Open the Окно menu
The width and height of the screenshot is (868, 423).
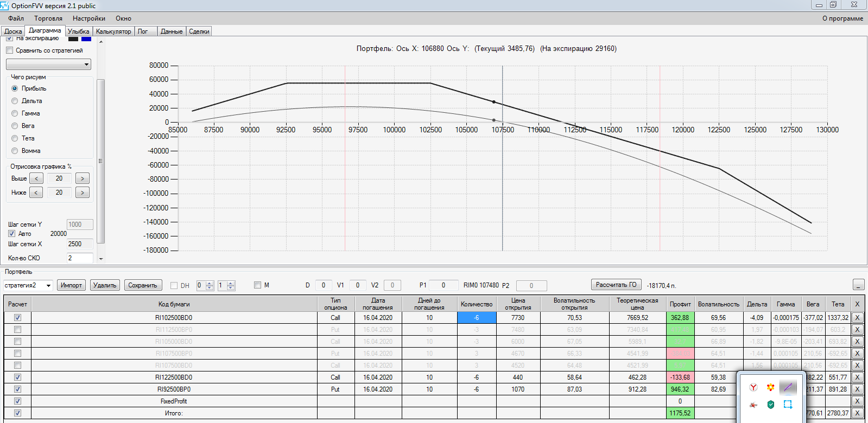click(x=123, y=18)
